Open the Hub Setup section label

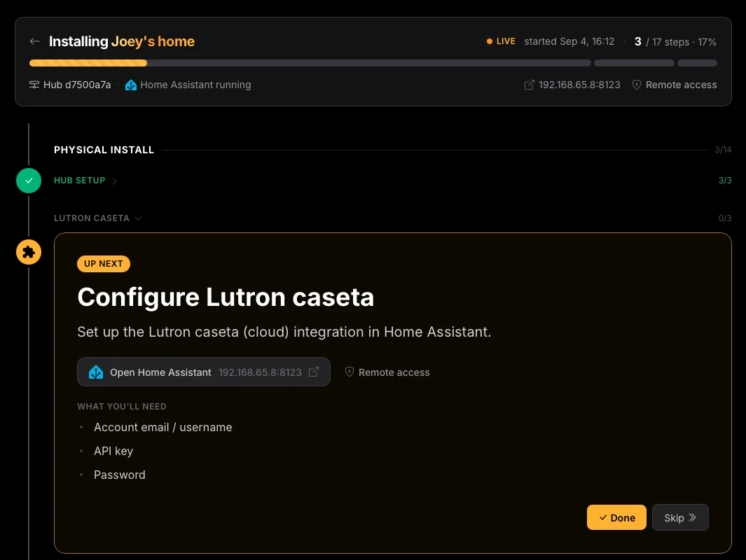79,181
